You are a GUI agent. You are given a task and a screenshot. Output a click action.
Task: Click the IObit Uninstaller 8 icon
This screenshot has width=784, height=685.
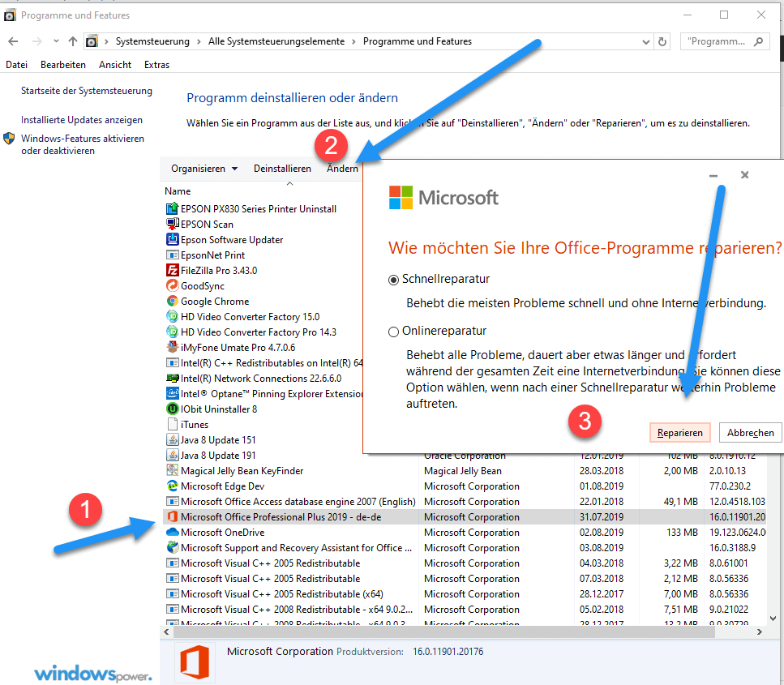tap(172, 409)
